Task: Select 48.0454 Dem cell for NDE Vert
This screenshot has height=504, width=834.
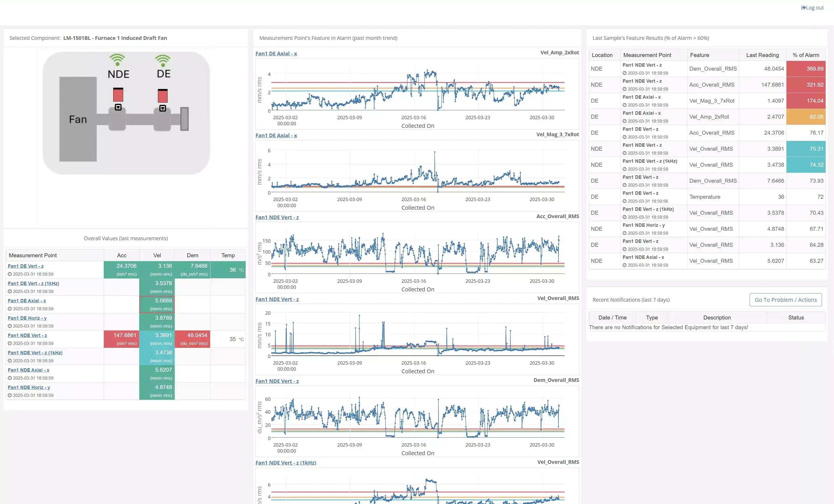Action: tap(193, 339)
